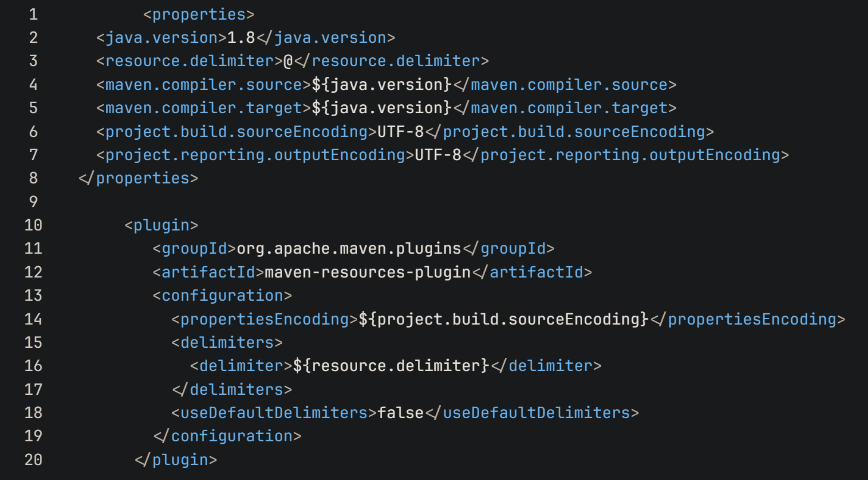Click the closing project.reporting.outputEncoding tag
868x480 pixels.
point(626,155)
